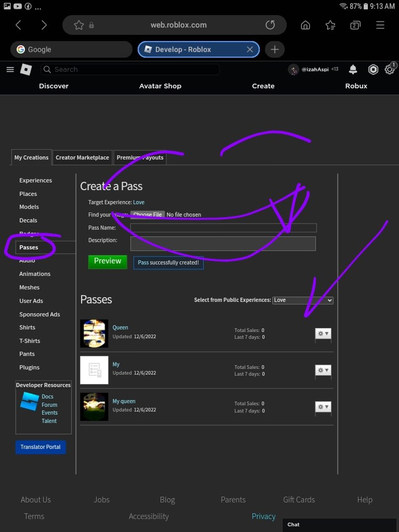Select Models in the sidebar
399x532 pixels.
coord(29,207)
